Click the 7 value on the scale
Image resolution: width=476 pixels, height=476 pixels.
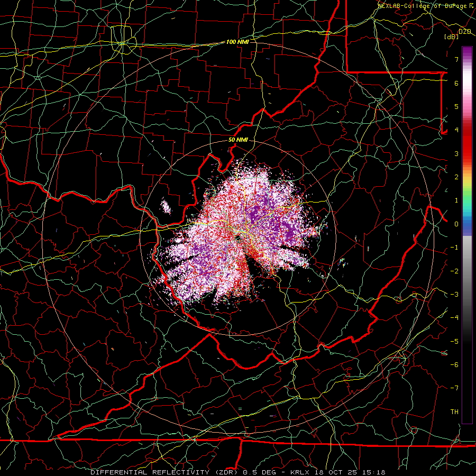pos(456,59)
